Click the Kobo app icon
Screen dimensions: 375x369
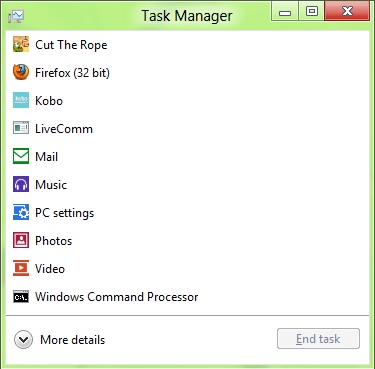point(21,100)
